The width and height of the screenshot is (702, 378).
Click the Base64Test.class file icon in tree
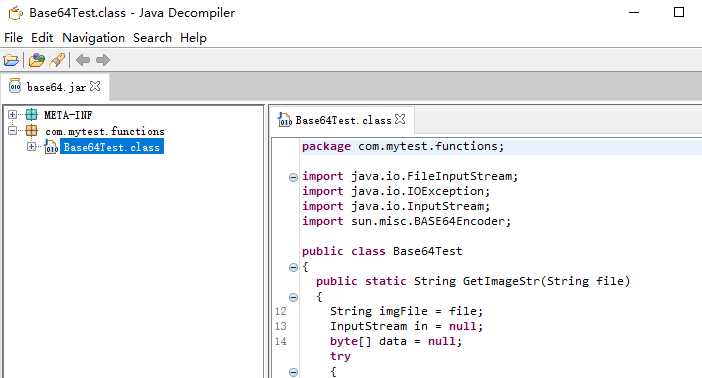pos(51,147)
